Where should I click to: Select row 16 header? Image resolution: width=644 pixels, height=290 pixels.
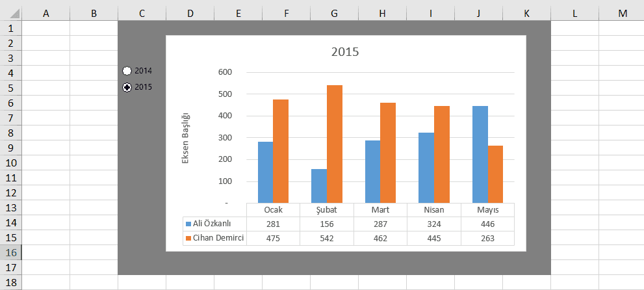(11, 252)
